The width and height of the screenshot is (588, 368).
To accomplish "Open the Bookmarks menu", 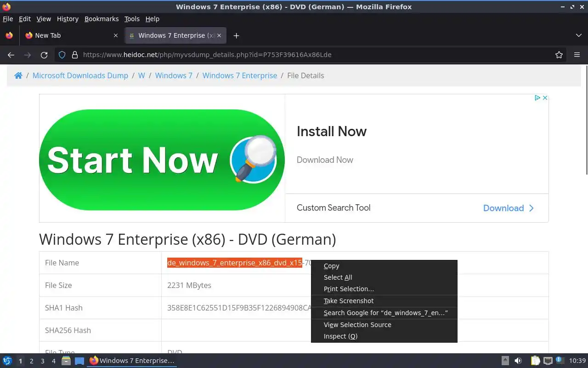I will click(x=102, y=19).
